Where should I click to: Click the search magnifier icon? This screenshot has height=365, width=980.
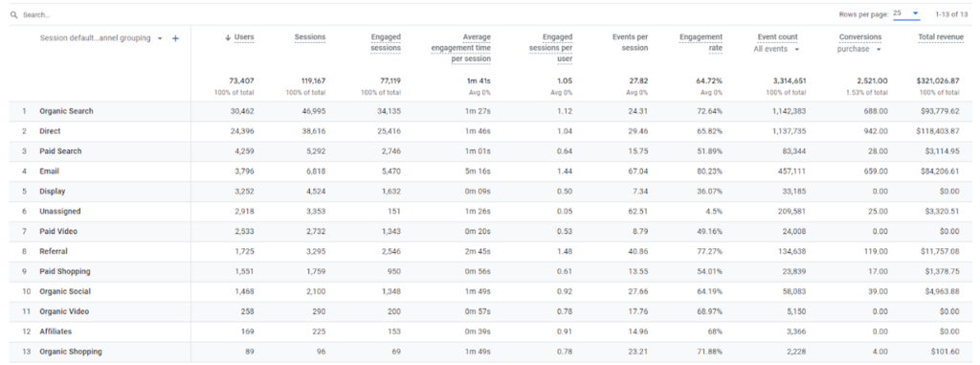click(x=13, y=14)
